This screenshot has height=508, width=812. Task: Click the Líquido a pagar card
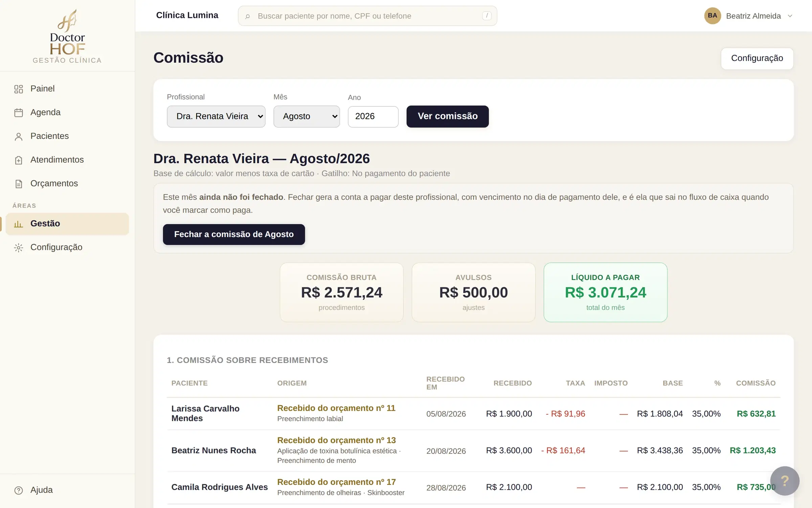click(605, 292)
